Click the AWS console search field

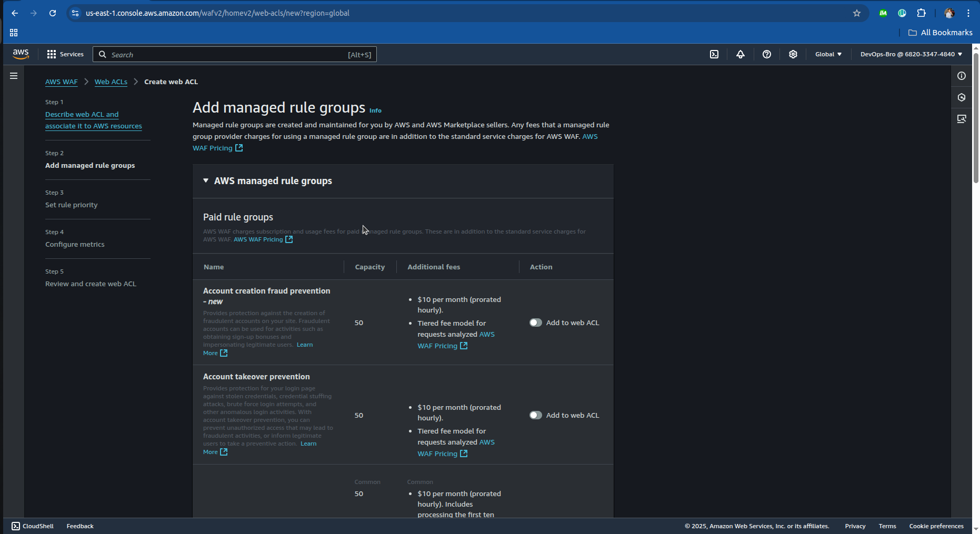tap(235, 54)
